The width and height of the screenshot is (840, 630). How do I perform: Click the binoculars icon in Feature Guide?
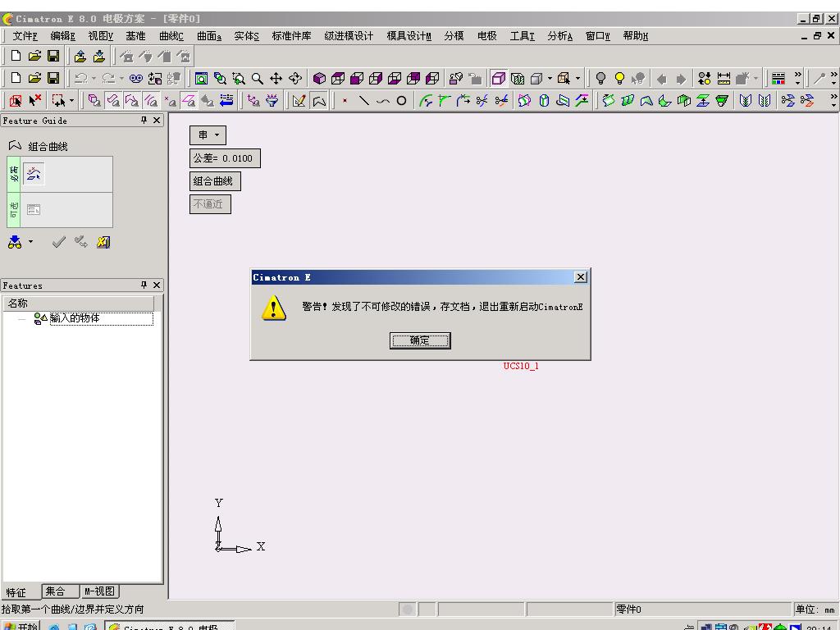click(x=15, y=242)
